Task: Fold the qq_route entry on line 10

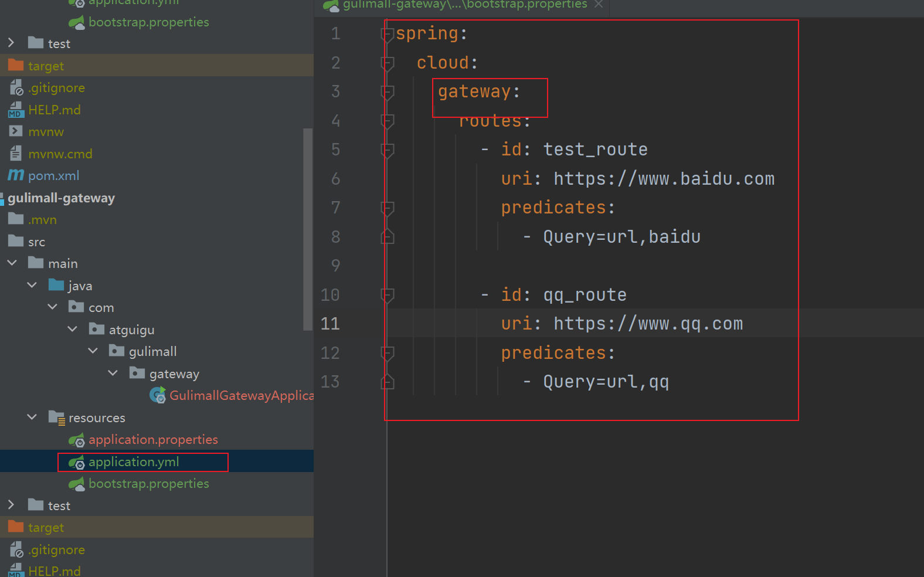Action: [x=387, y=296]
